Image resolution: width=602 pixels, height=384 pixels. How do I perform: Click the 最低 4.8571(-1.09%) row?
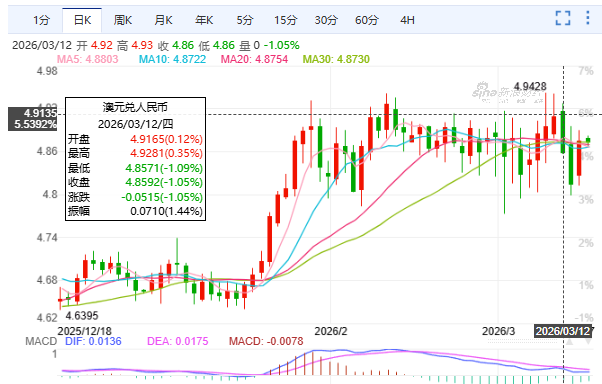[135, 168]
